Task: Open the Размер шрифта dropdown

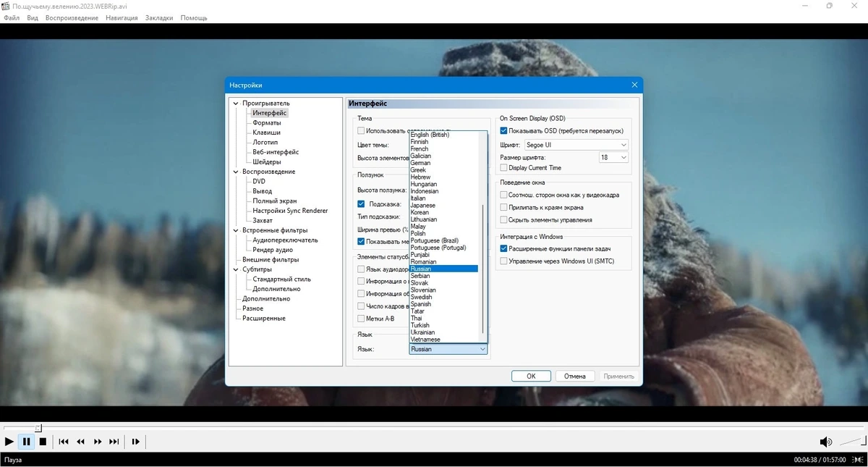Action: [613, 157]
